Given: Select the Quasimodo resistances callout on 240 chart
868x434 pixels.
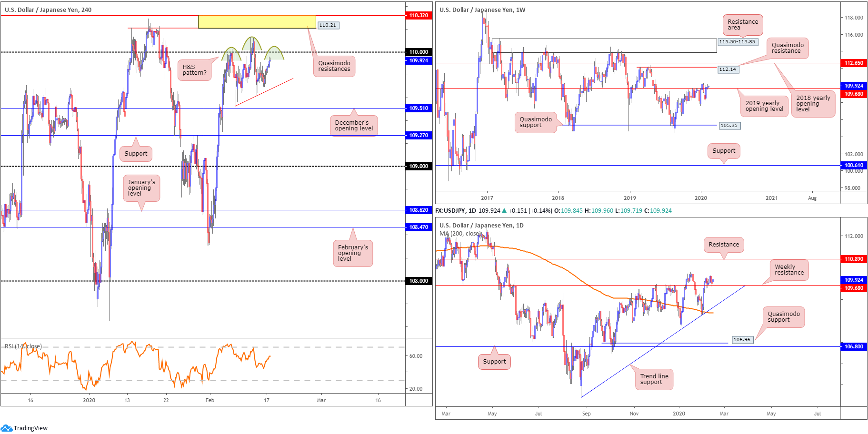Looking at the screenshot, I should point(334,66).
